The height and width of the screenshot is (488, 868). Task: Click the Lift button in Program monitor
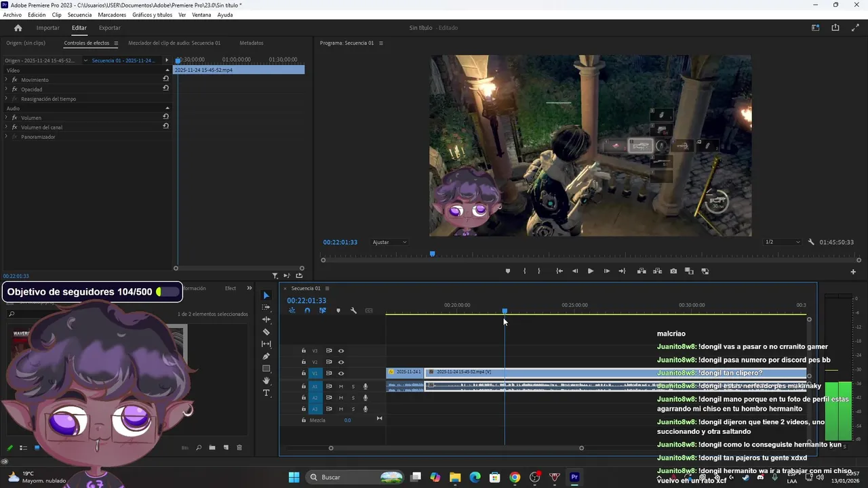[642, 271]
